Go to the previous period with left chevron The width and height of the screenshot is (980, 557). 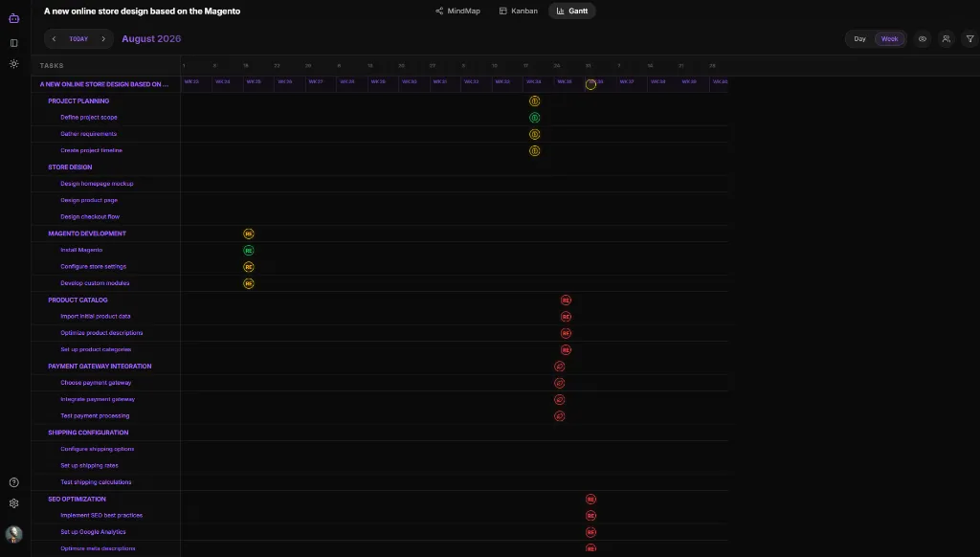pos(54,38)
